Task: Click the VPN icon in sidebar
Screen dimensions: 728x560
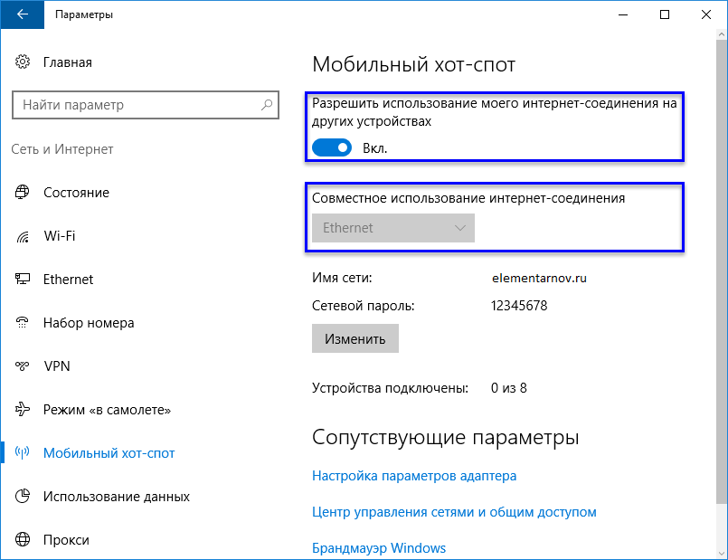Action: tap(23, 366)
